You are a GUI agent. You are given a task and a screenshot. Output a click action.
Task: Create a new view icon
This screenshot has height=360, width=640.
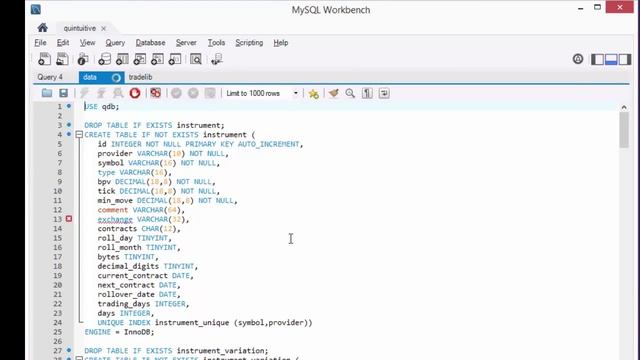pos(139,59)
